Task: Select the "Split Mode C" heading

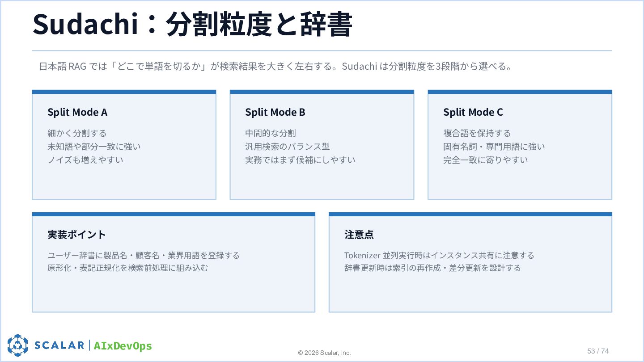Action: [473, 112]
